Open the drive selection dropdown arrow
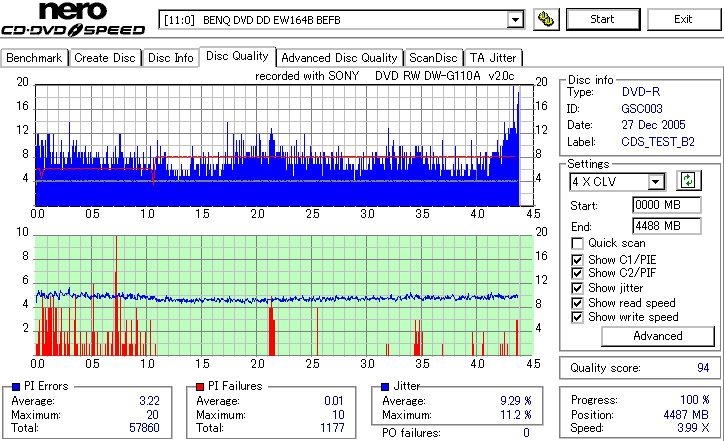The height and width of the screenshot is (441, 724). (x=515, y=20)
